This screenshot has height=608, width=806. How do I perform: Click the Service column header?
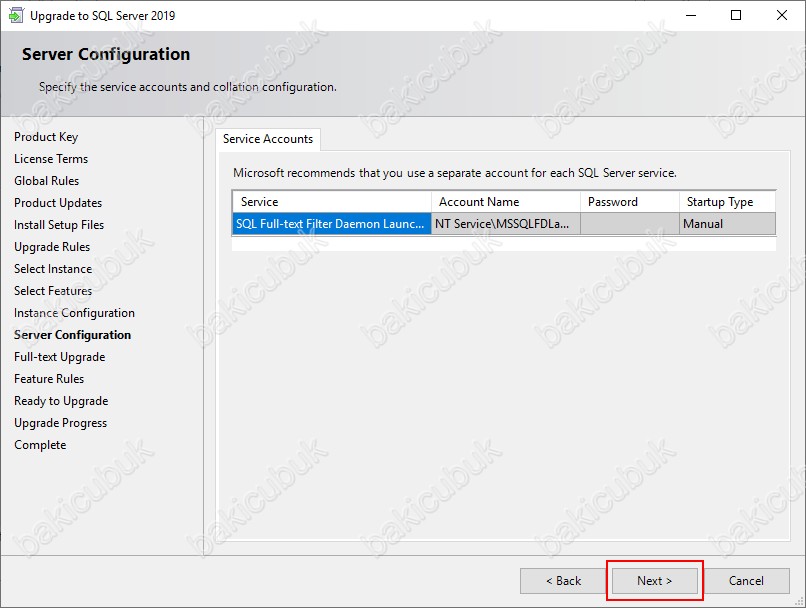pyautogui.click(x=332, y=201)
